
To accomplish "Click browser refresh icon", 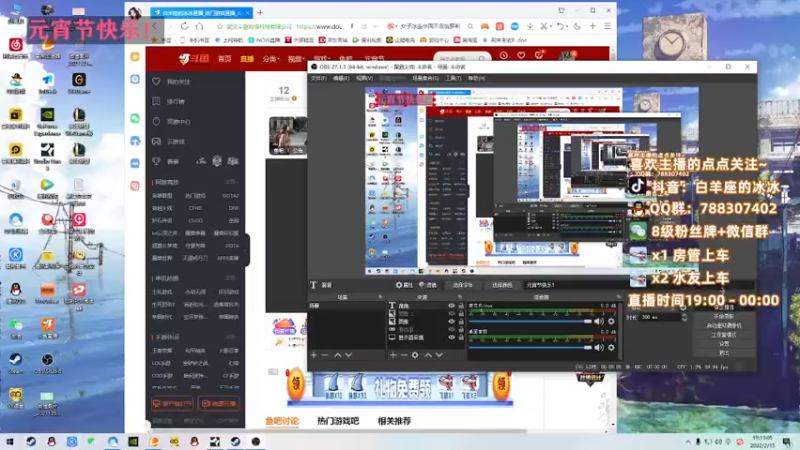I will [x=184, y=26].
